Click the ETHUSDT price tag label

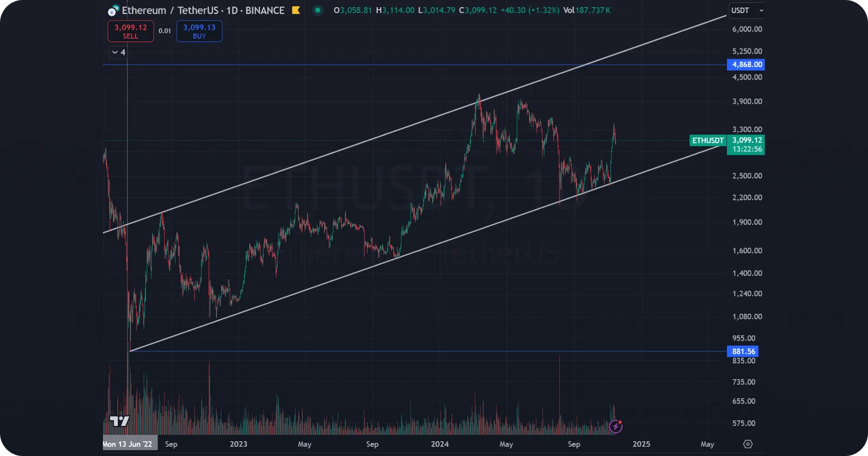[708, 140]
